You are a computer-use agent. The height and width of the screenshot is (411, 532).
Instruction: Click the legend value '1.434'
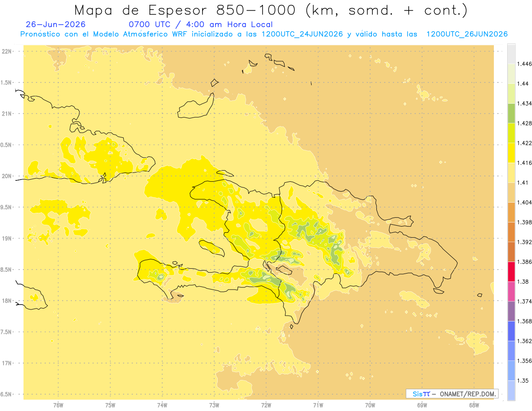[x=525, y=103]
